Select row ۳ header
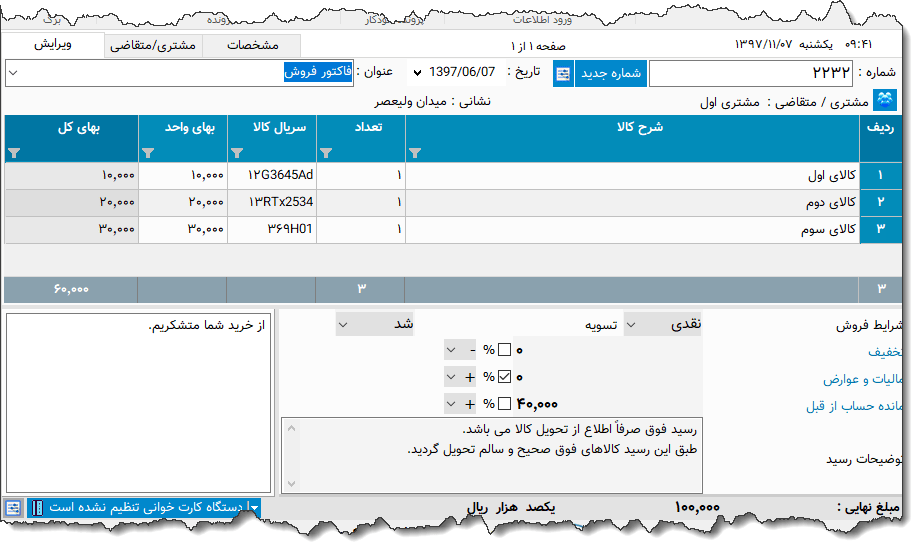912x542 pixels. click(881, 229)
